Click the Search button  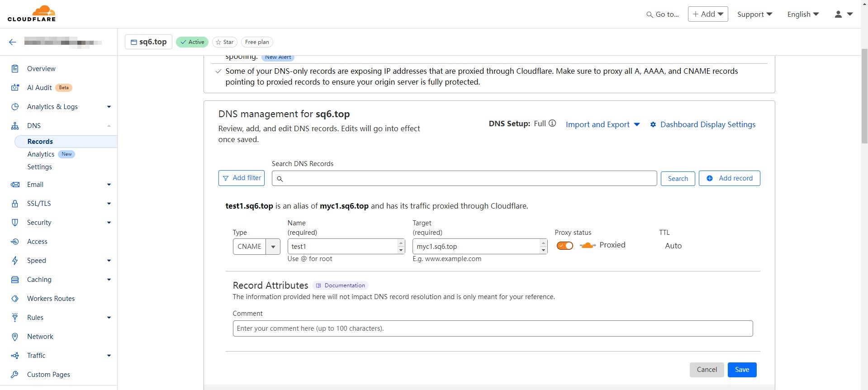pos(678,179)
